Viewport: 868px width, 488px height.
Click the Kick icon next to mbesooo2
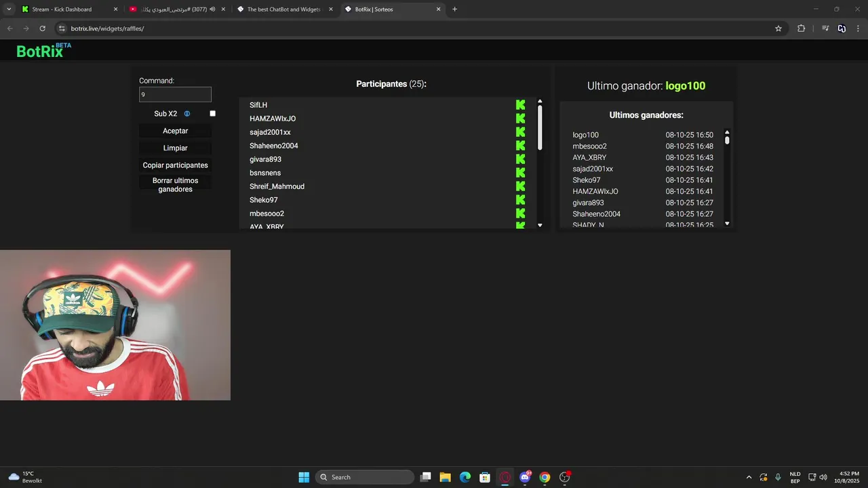(x=520, y=213)
